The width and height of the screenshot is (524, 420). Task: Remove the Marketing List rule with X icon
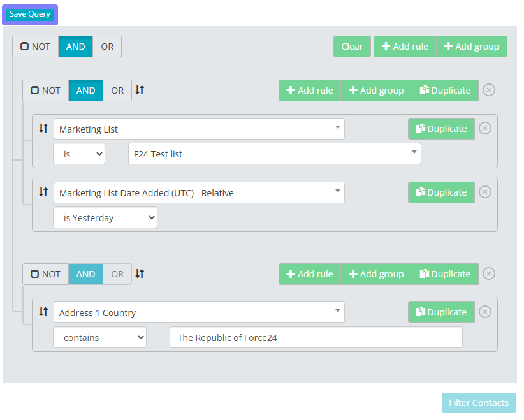tap(485, 128)
